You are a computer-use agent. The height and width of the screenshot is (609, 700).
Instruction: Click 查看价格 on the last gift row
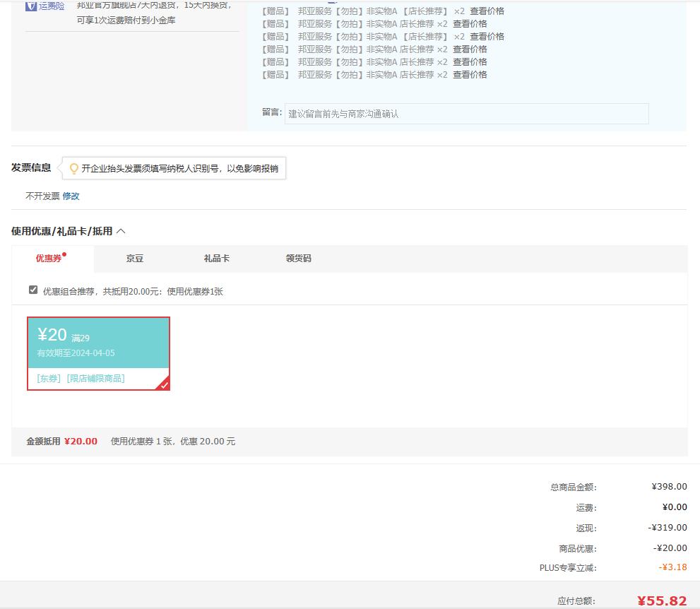470,75
